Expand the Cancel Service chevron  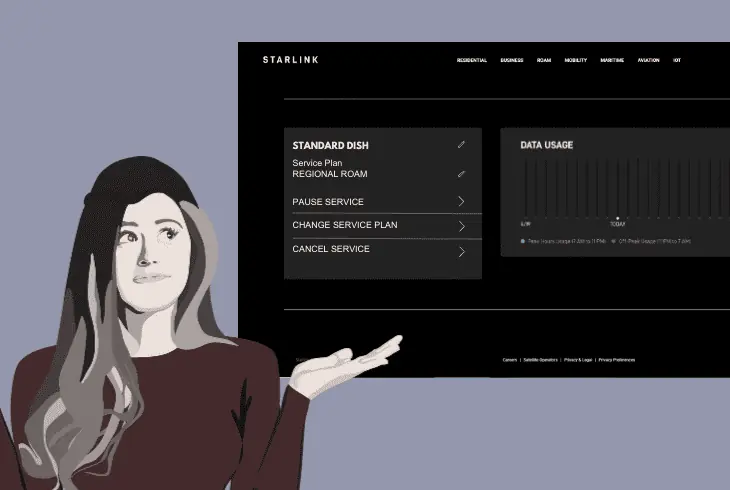pyautogui.click(x=461, y=252)
